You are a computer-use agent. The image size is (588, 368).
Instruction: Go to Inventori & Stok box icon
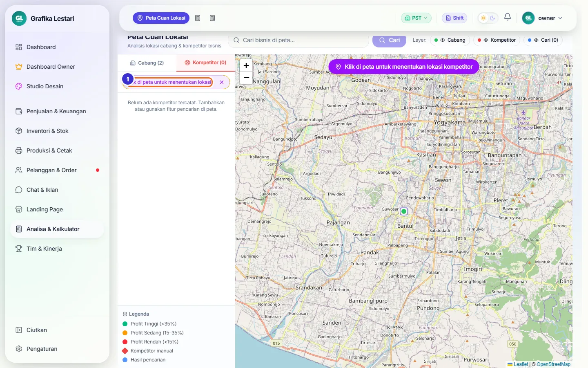(19, 131)
